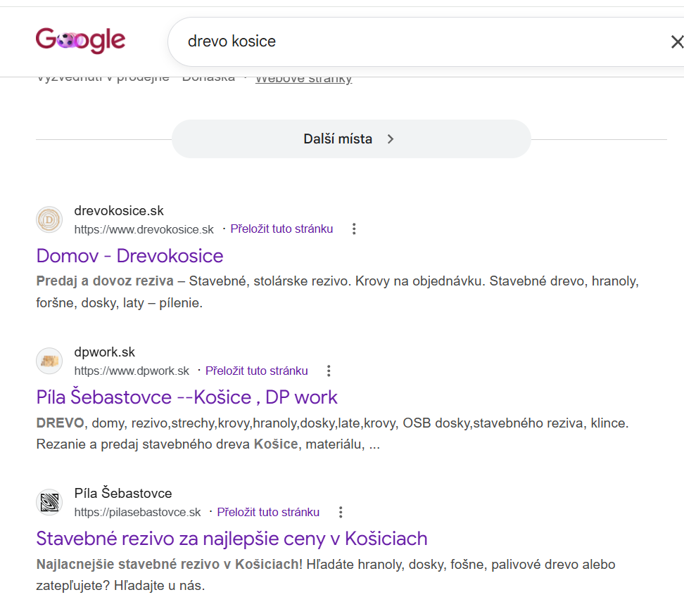Viewport: 684px width, 616px height.
Task: Open three-dot menu for drevokosice.sk result
Action: point(354,229)
